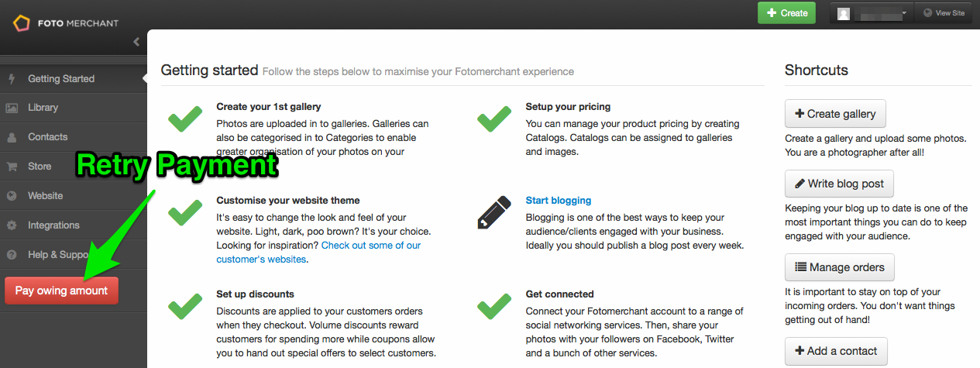Click the Integrations gear icon
The height and width of the screenshot is (368, 980).
[x=12, y=225]
